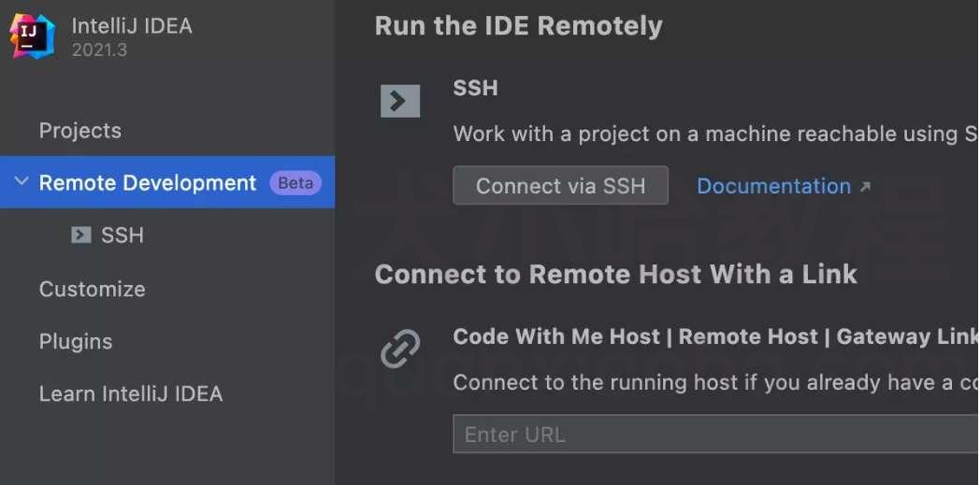Click the Beta badge on Remote Development
This screenshot has height=485, width=980.
(x=295, y=183)
